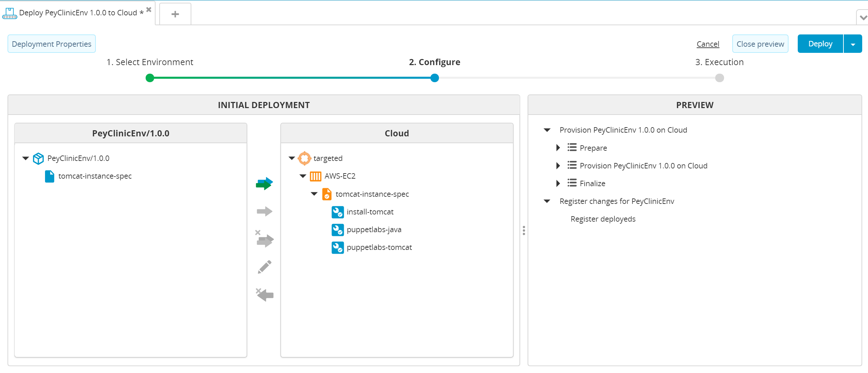Click the deploy all arrow icon
Screen dimensions: 868x373
(264, 184)
